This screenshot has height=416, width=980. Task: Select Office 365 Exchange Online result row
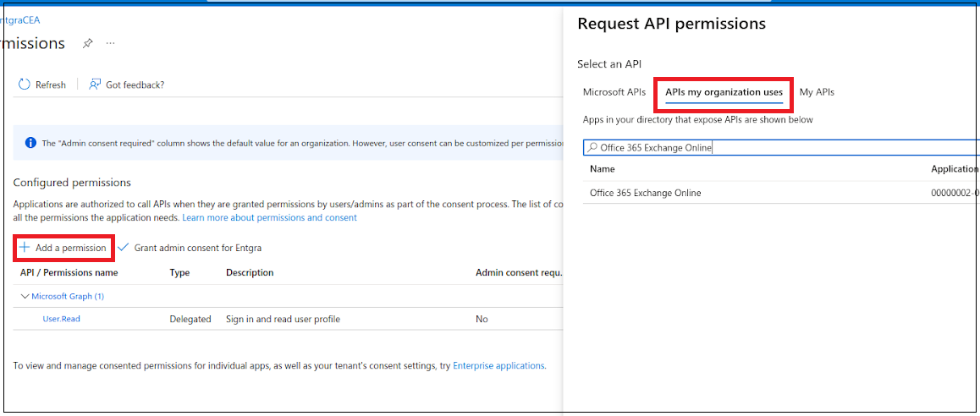781,193
